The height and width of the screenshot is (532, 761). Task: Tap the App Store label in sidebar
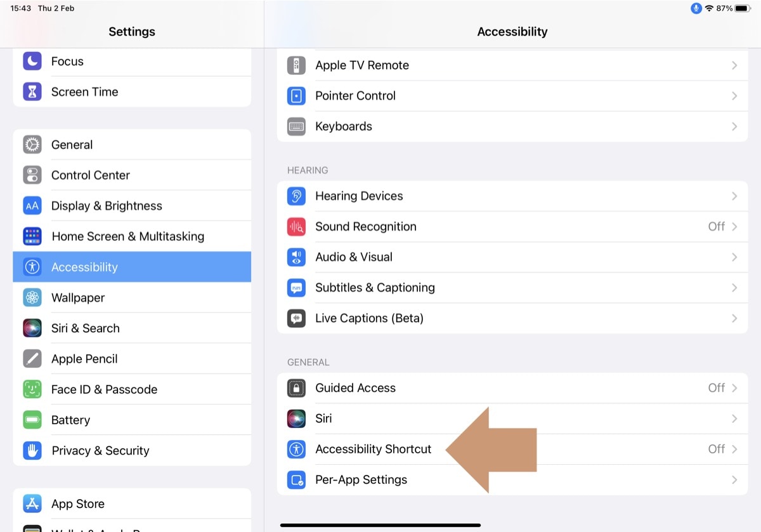[78, 503]
